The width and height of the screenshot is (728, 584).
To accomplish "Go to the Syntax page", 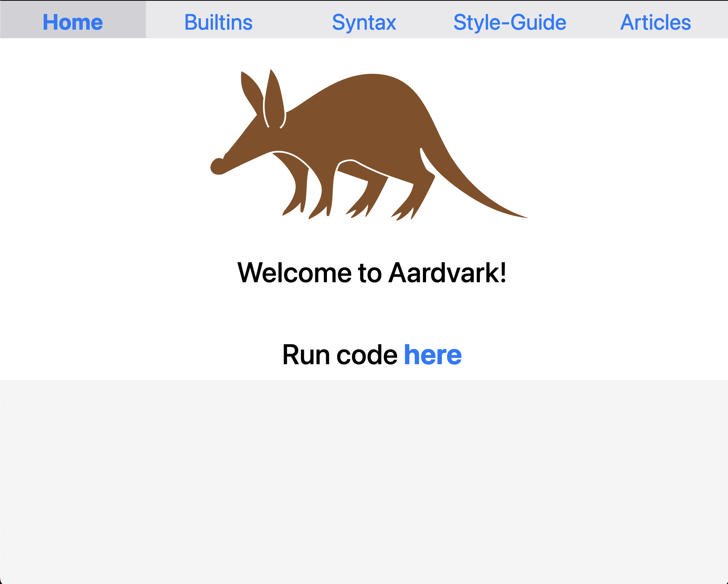I will [x=364, y=22].
